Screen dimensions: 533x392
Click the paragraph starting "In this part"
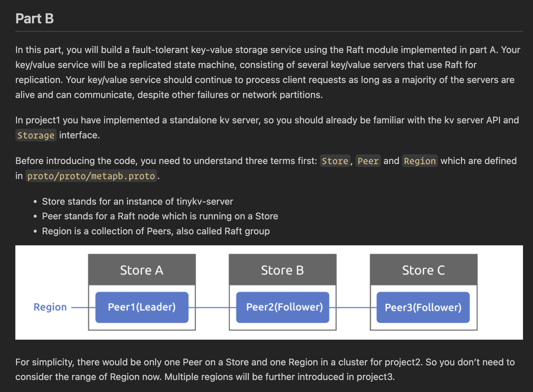pos(268,72)
